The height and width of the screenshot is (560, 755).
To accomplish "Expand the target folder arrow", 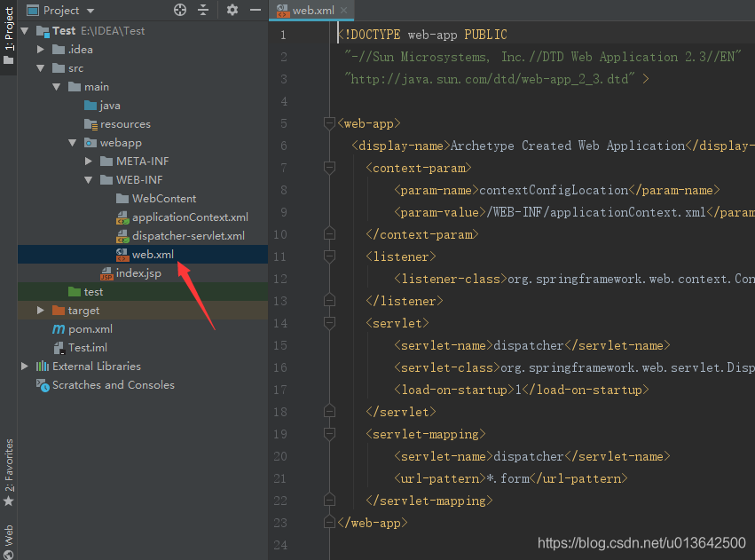I will click(x=41, y=311).
